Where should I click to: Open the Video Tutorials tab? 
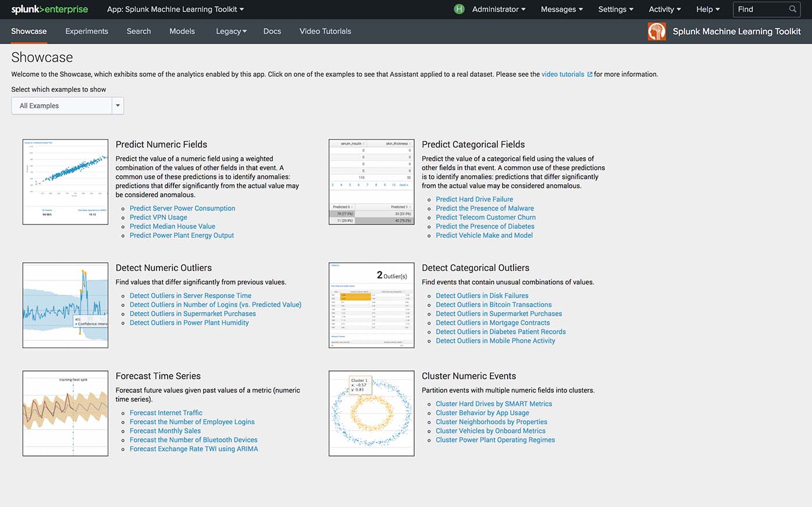tap(325, 31)
